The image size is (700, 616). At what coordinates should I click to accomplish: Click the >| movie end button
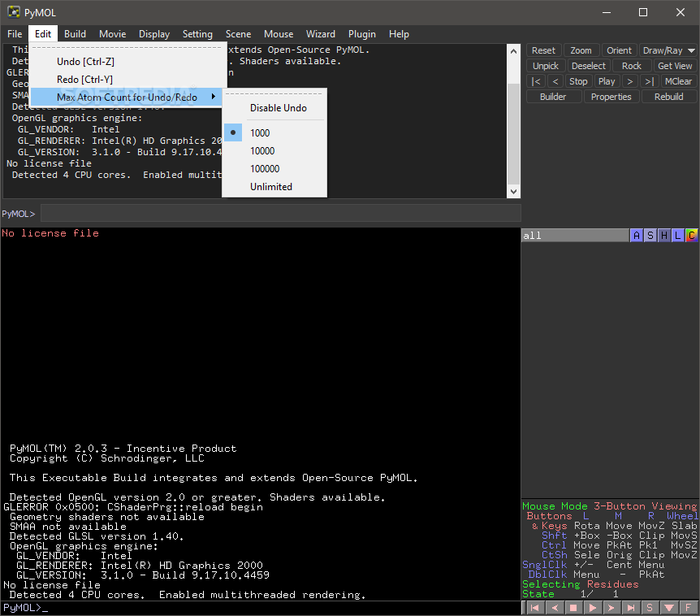[x=650, y=81]
